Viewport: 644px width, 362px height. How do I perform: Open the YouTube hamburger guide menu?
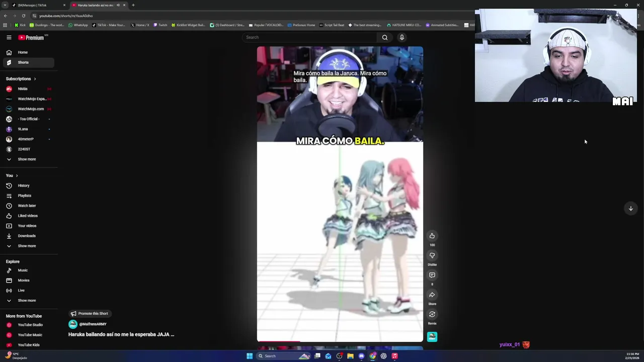click(9, 37)
